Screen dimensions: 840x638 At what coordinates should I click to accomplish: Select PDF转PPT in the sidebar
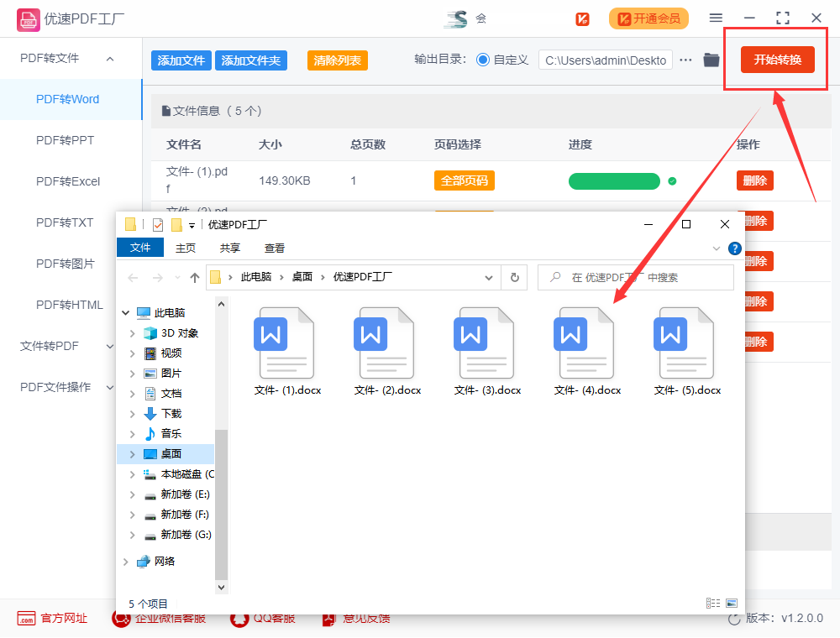click(x=65, y=140)
